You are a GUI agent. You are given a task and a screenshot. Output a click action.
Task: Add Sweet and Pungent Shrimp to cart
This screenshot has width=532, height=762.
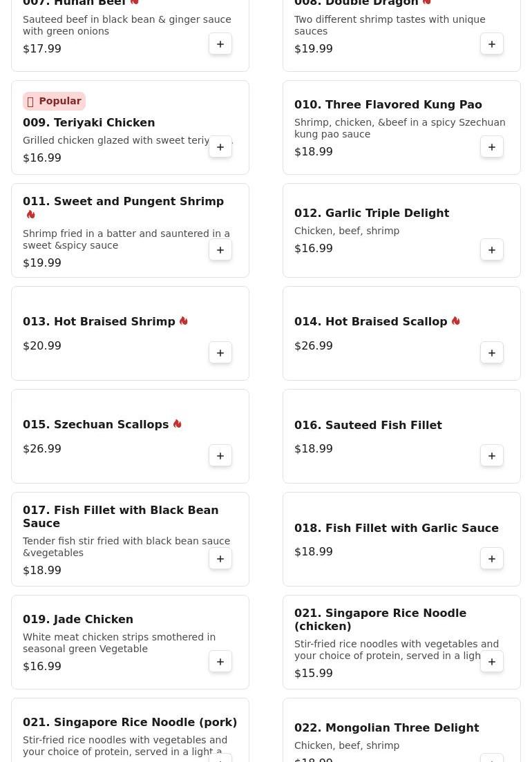(220, 250)
